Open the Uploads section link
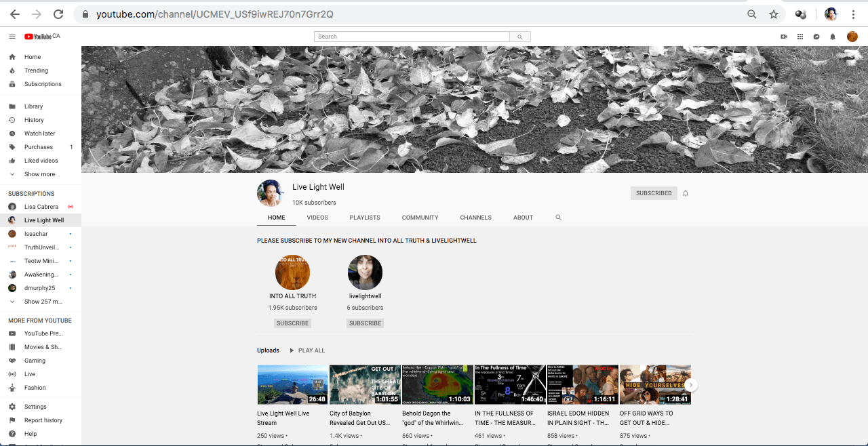 click(268, 350)
